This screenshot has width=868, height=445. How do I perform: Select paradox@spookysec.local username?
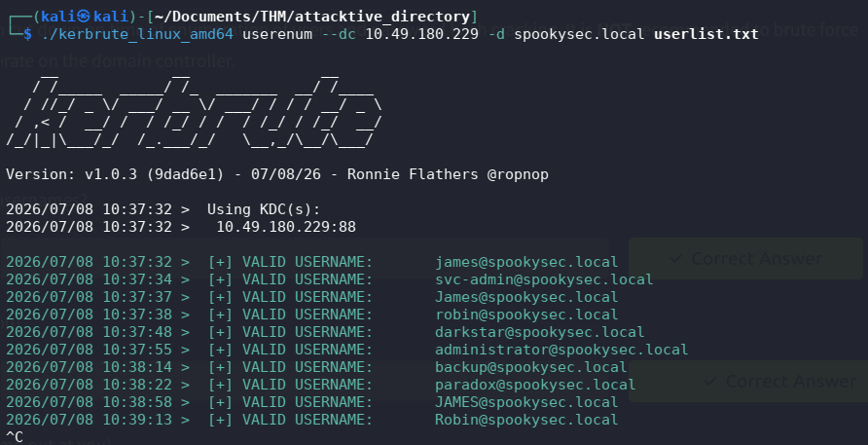pos(535,385)
